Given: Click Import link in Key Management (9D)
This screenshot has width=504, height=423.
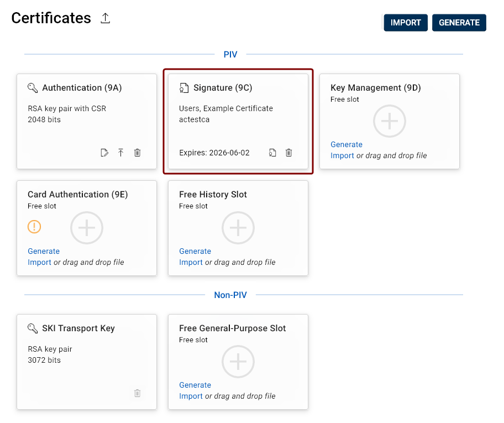Looking at the screenshot, I should [x=342, y=155].
